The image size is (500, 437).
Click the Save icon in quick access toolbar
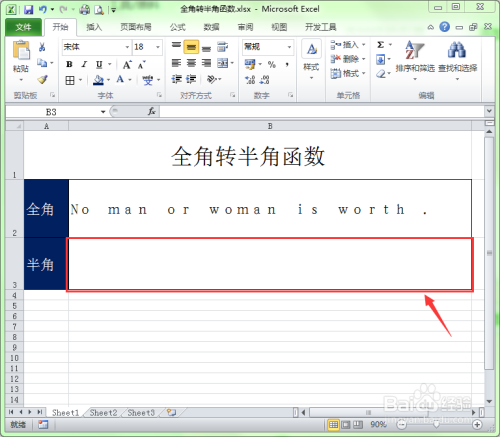(28, 9)
